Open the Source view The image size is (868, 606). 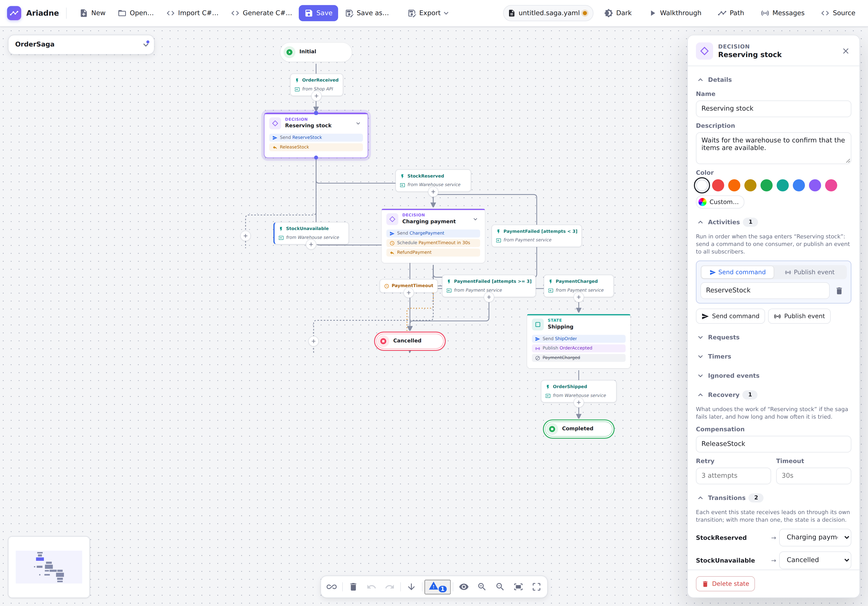(x=838, y=13)
